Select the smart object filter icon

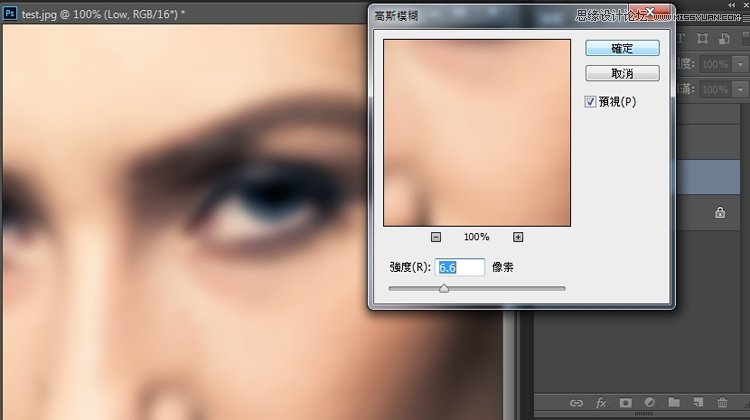(x=725, y=39)
